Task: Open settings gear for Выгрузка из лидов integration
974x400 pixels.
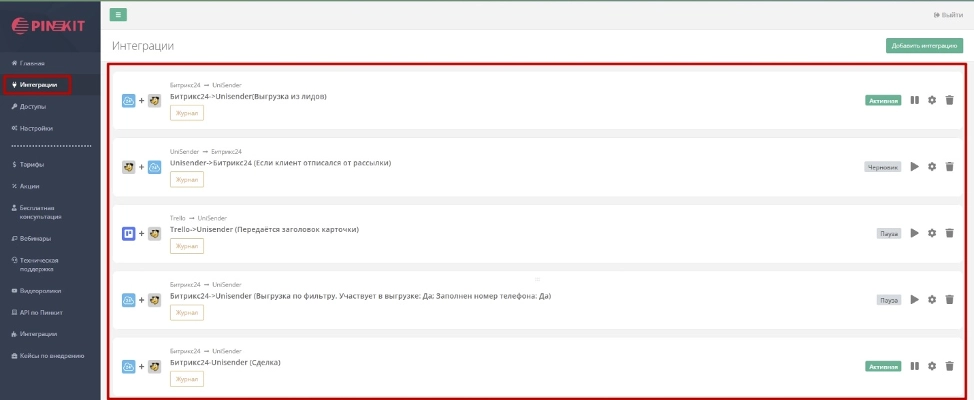Action: point(932,100)
